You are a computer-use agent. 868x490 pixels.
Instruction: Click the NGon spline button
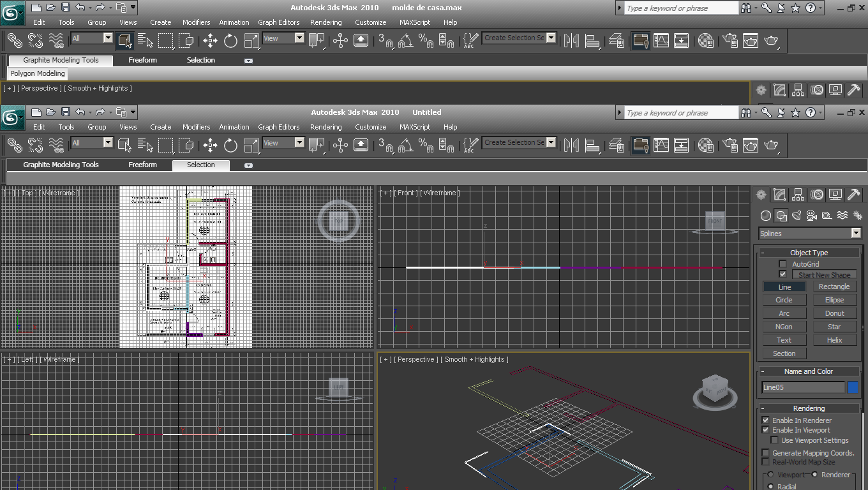point(784,327)
